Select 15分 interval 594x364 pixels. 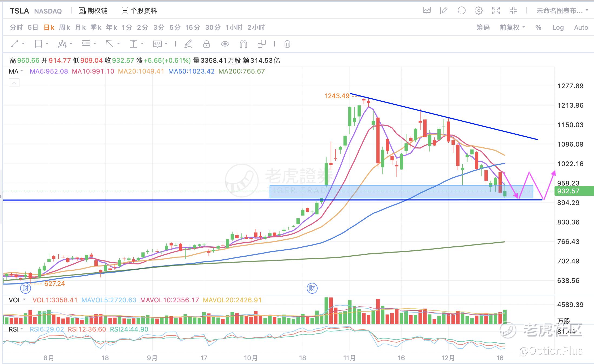pos(193,27)
